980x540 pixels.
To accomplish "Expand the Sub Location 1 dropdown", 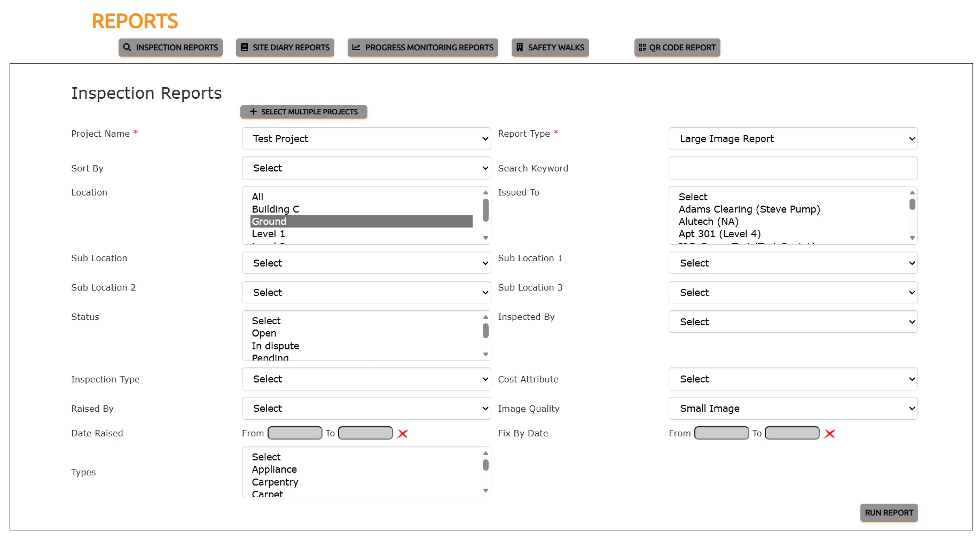I will click(793, 263).
